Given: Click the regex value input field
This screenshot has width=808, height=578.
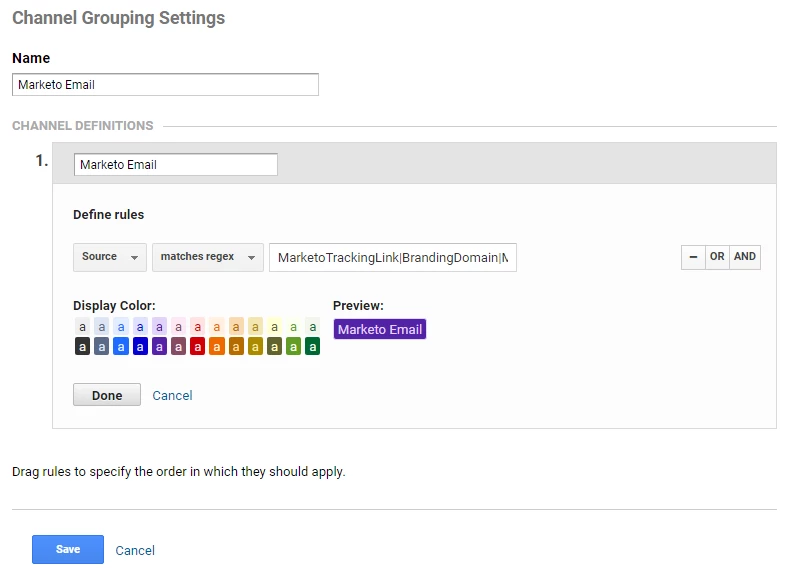Looking at the screenshot, I should [x=393, y=257].
